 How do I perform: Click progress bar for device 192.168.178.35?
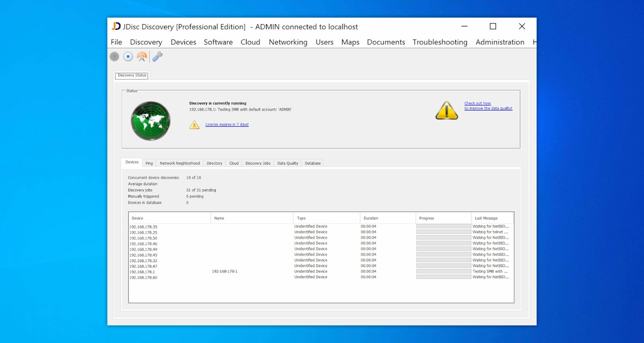tap(444, 226)
